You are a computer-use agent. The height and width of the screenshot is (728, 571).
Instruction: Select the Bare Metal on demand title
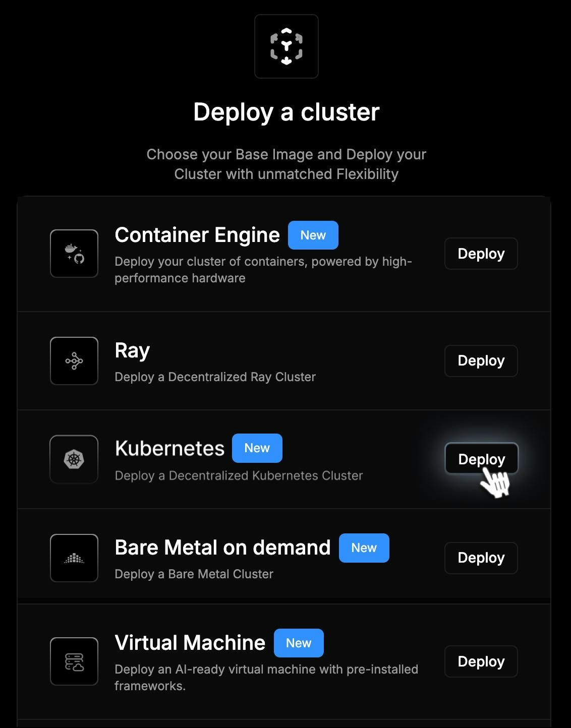[222, 548]
